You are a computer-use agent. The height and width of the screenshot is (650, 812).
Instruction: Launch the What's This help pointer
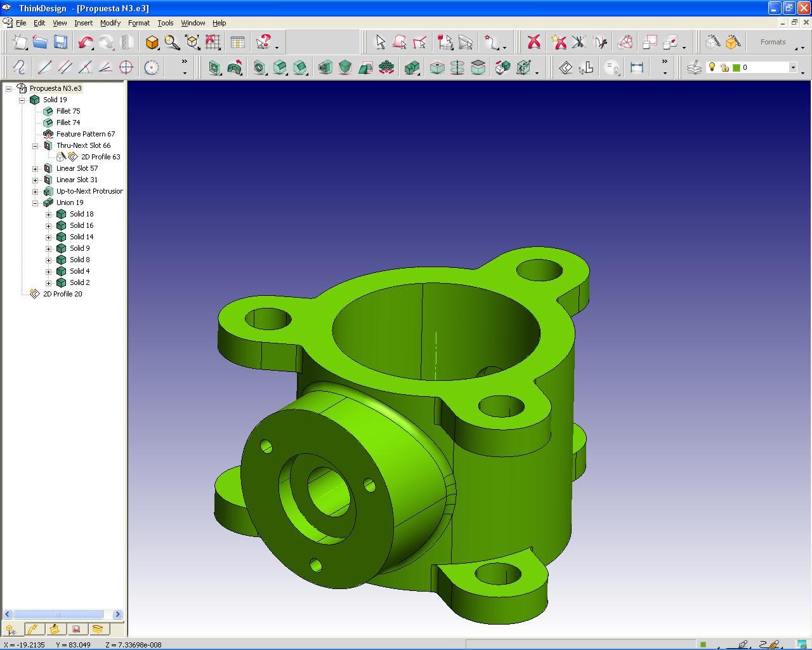pyautogui.click(x=264, y=43)
